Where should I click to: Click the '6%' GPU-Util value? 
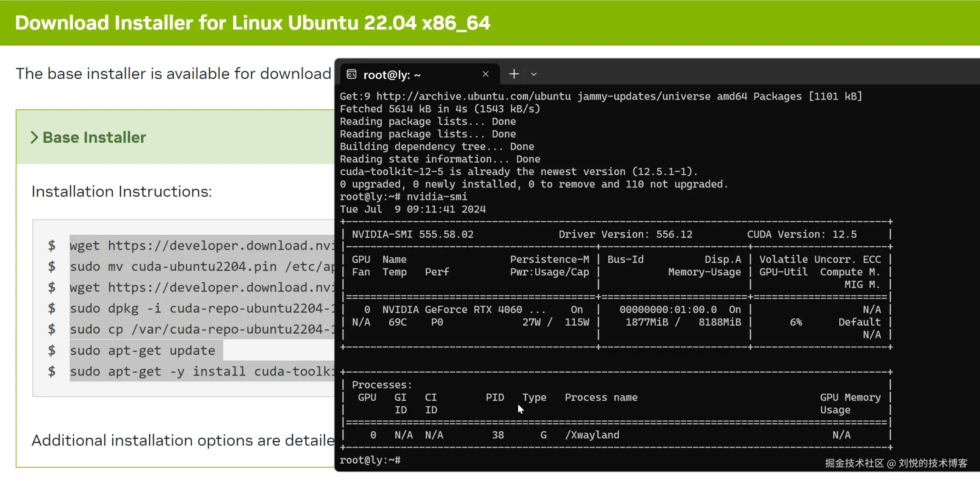pyautogui.click(x=796, y=322)
